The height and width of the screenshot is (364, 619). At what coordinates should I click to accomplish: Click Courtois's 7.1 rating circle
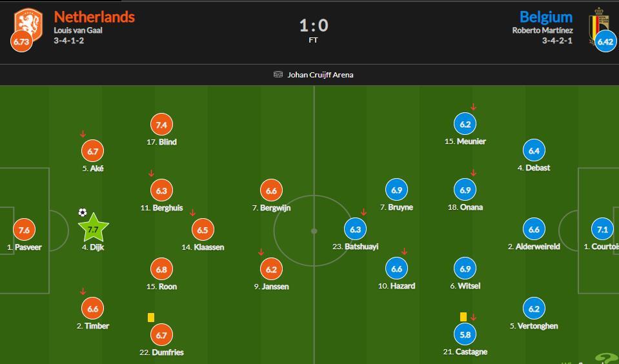point(602,230)
